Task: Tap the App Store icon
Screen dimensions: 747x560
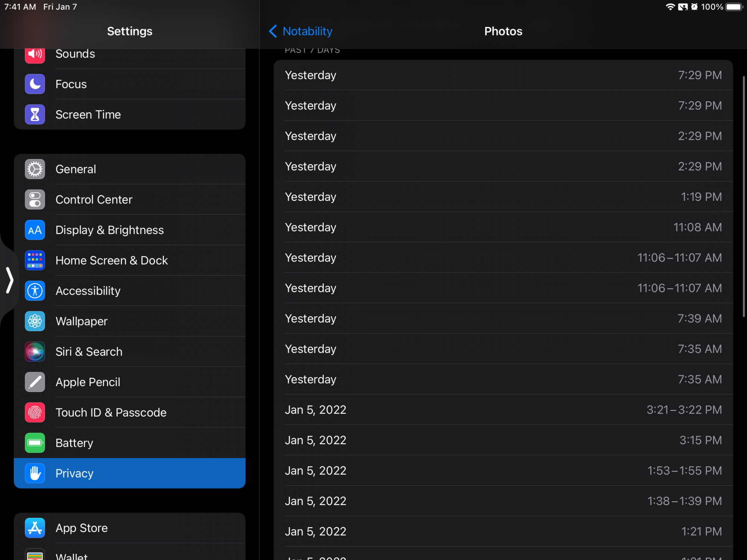Action: tap(35, 528)
